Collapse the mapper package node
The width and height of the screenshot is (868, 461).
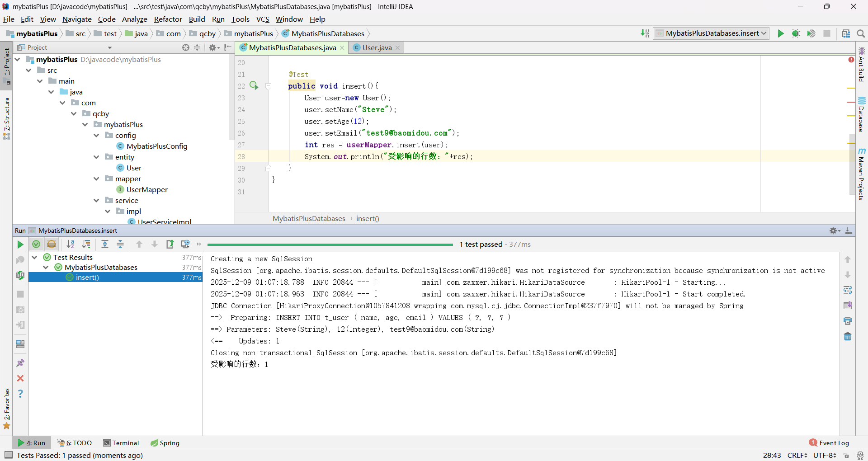[96, 179]
